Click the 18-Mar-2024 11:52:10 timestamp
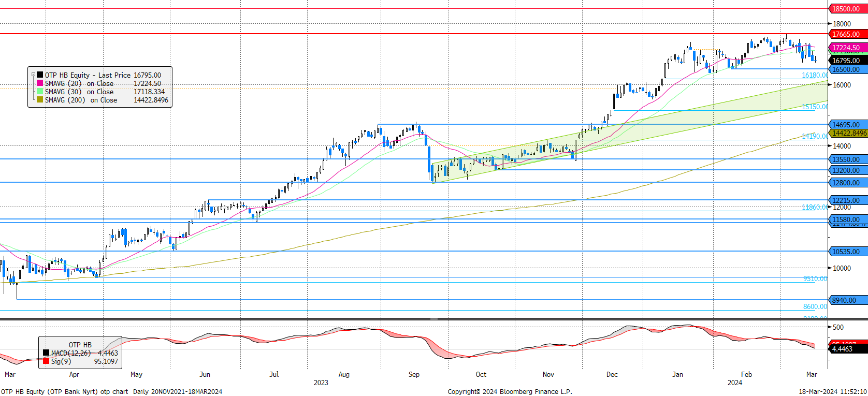 832,391
